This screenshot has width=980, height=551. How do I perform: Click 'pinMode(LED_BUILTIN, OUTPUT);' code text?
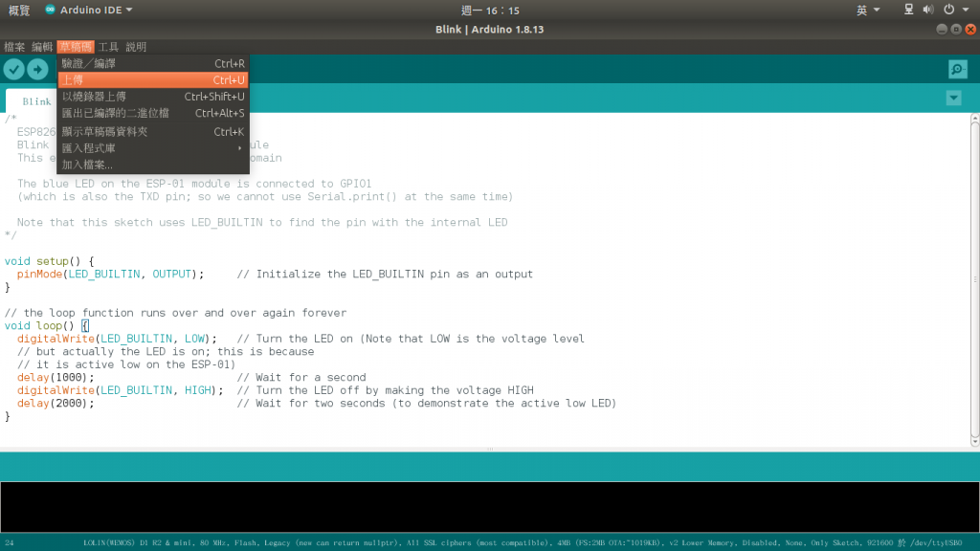pos(111,275)
